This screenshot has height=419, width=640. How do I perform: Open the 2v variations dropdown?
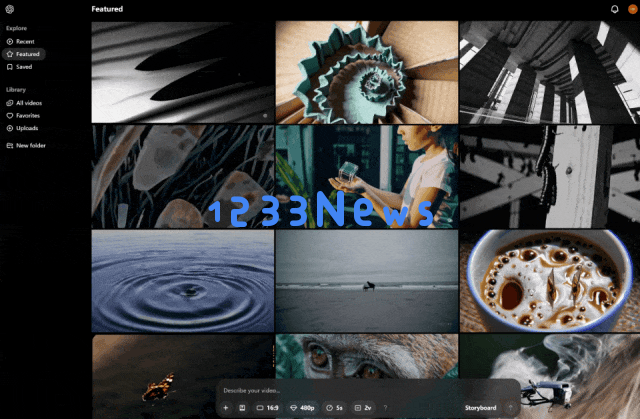(x=363, y=408)
